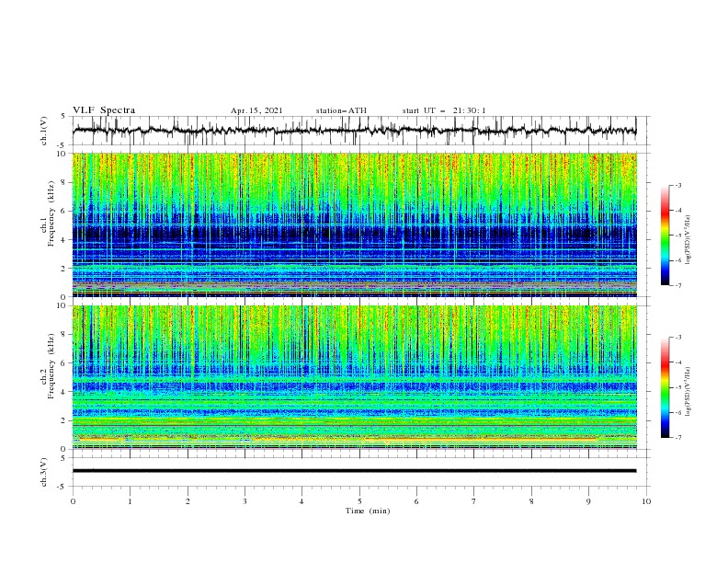This screenshot has height=563, width=728.
Task: Click the "start UT = 21:30:1" header text
Action: [444, 110]
